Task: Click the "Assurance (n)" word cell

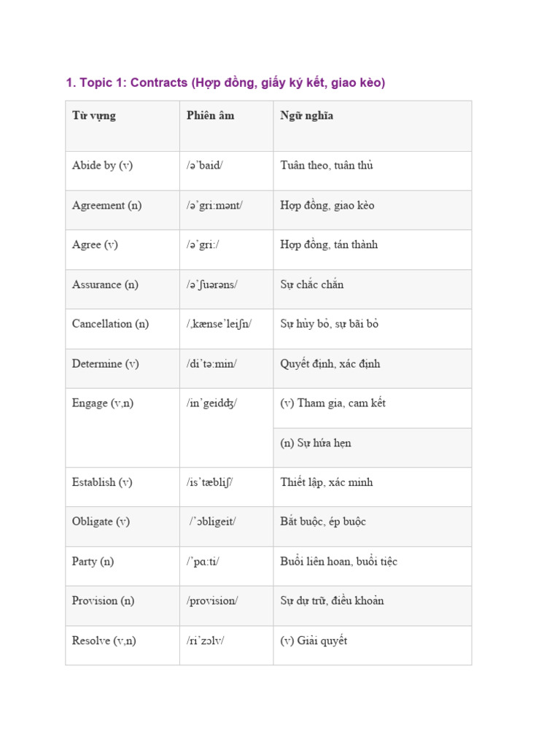Action: point(105,285)
